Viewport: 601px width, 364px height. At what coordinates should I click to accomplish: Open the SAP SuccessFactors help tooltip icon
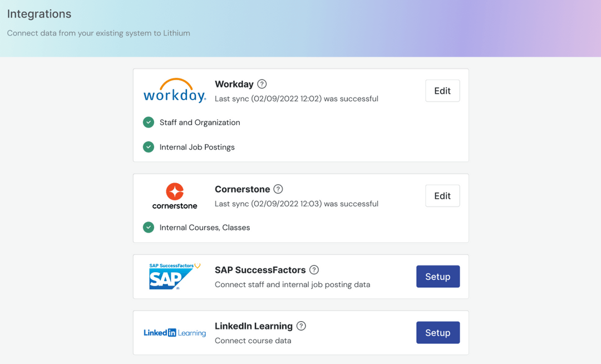click(314, 269)
